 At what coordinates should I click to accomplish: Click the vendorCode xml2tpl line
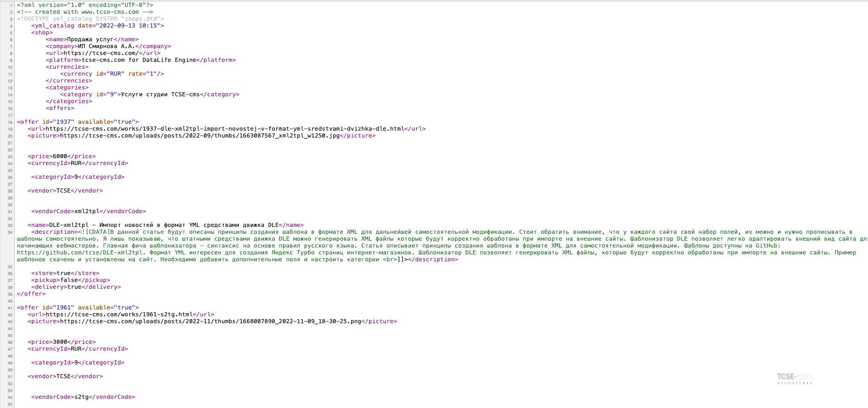click(x=88, y=211)
